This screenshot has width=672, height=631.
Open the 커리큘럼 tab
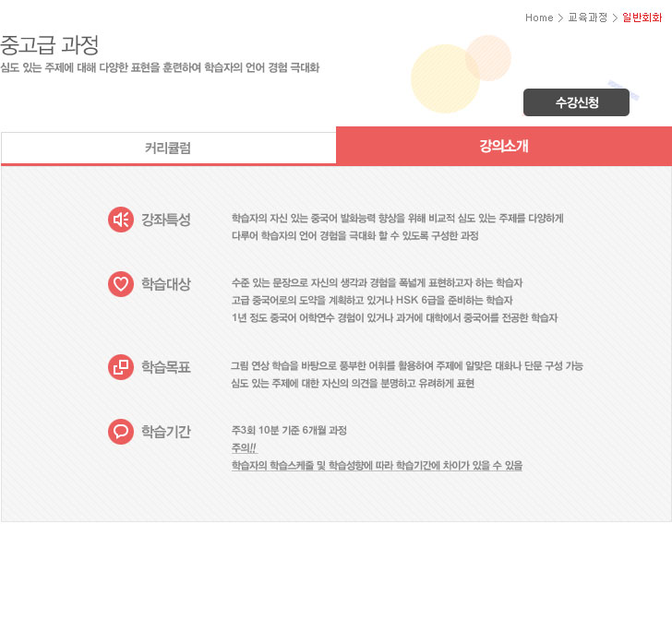(168, 149)
